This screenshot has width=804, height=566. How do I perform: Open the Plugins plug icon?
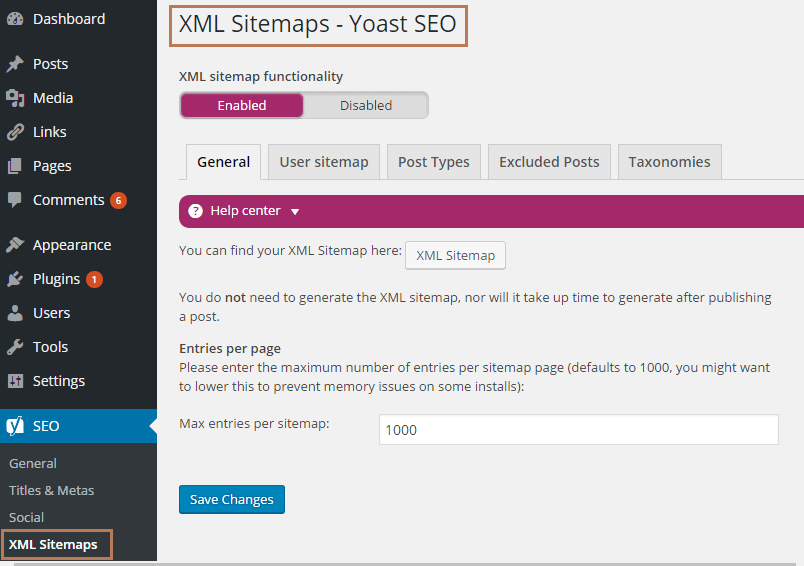[15, 279]
